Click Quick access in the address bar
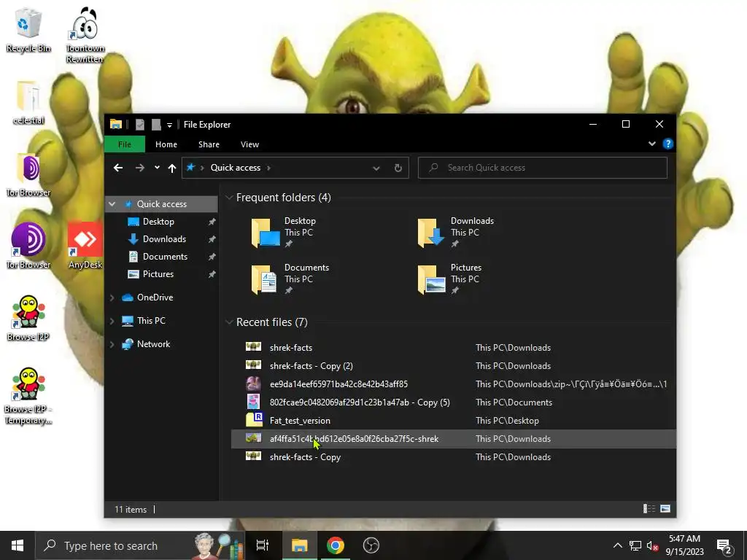747x560 pixels. (x=236, y=168)
